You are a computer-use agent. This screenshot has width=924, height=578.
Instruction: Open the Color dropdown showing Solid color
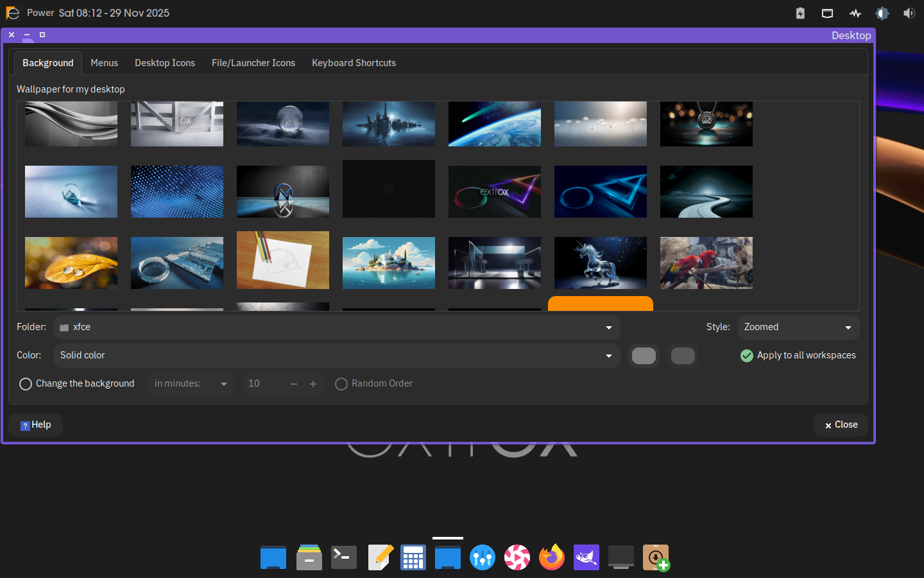336,356
